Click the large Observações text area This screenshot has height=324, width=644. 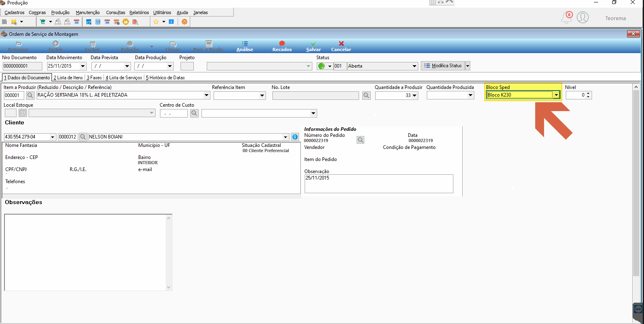[x=85, y=252]
